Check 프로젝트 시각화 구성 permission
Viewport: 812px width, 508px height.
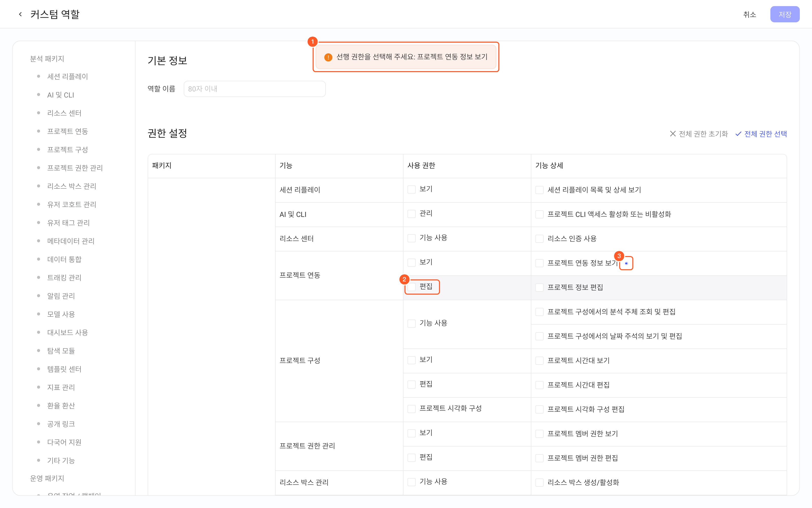411,408
